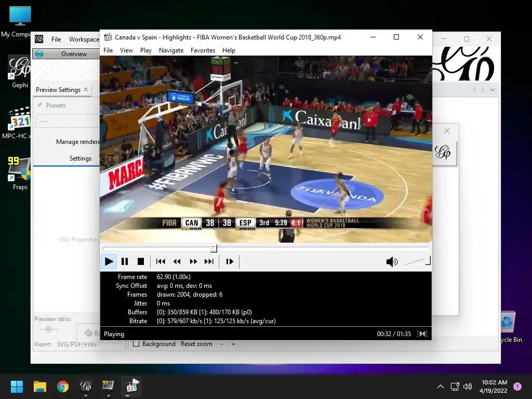Close the small Gephi dialog
The image size is (532, 399).
click(447, 130)
